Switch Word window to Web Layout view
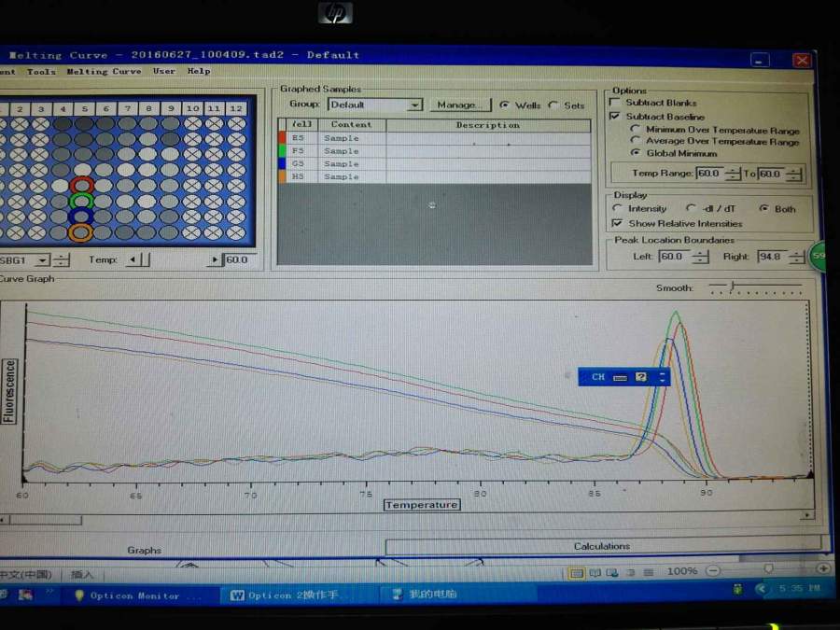The width and height of the screenshot is (840, 630). coord(611,573)
